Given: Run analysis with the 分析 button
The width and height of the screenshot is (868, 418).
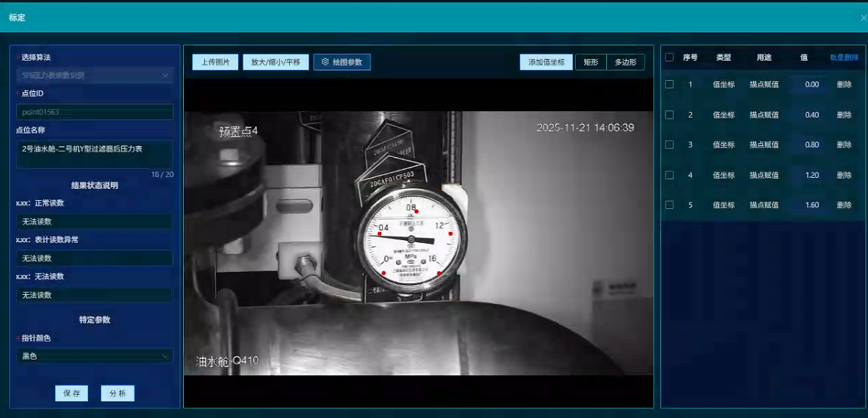Looking at the screenshot, I should coord(117,394).
